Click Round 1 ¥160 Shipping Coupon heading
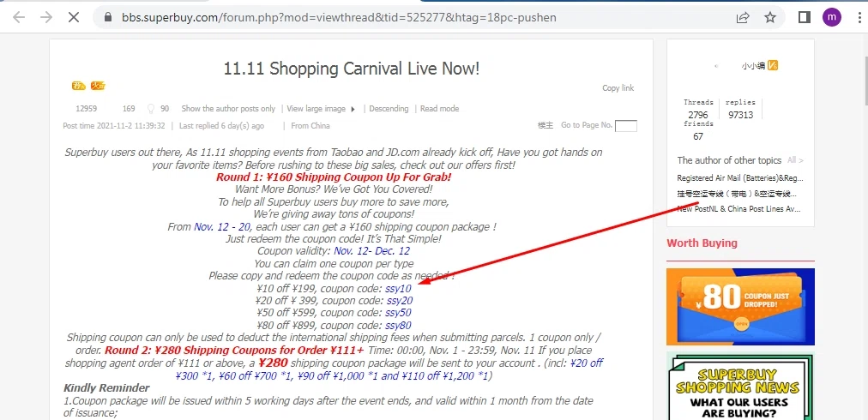This screenshot has width=868, height=420. [334, 177]
